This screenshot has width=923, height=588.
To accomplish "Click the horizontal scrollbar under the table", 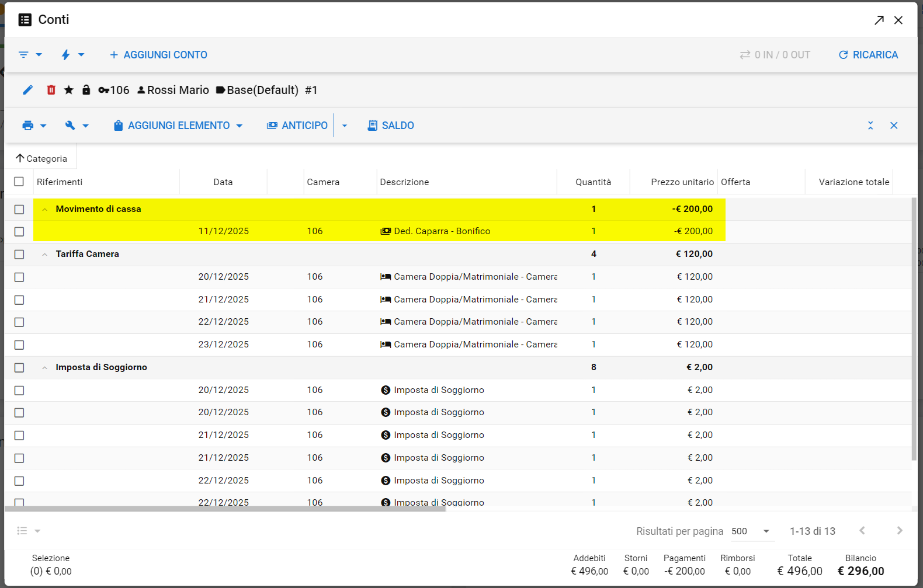I will [x=225, y=509].
